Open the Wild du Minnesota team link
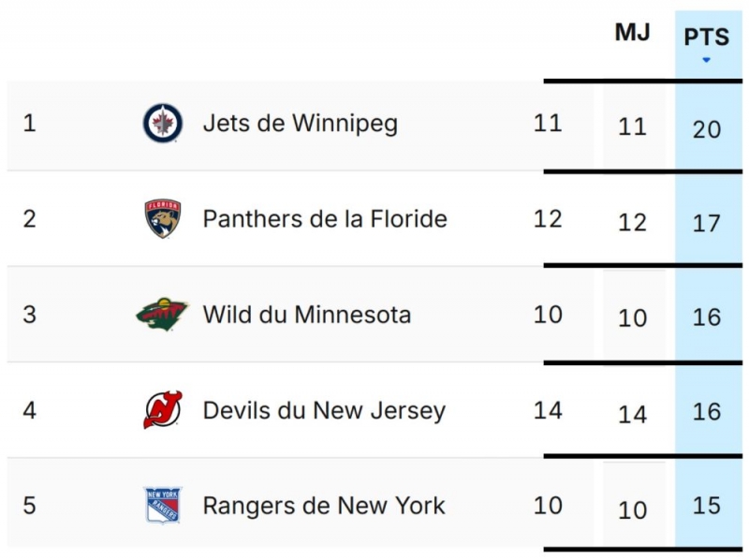 pyautogui.click(x=309, y=315)
